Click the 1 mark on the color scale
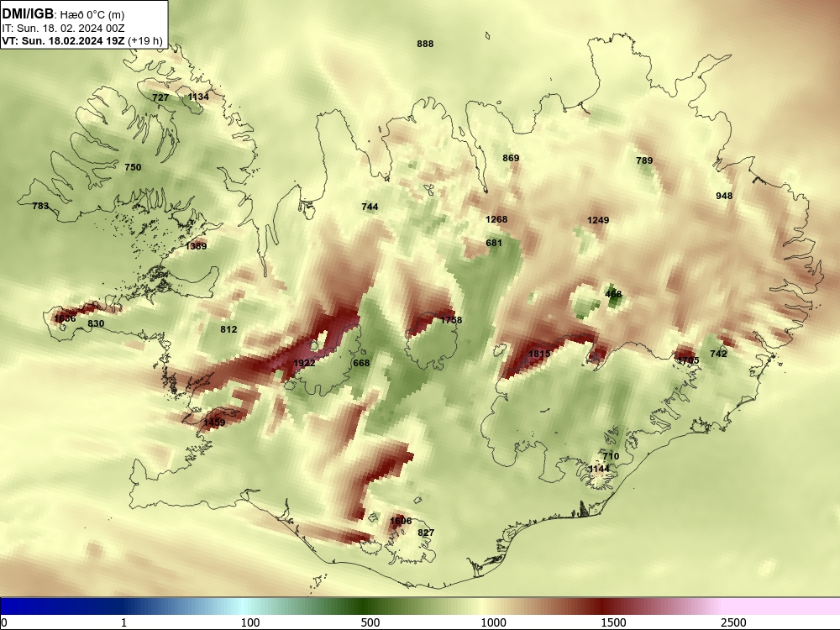Screen dimensions: 840x630 coord(123,622)
